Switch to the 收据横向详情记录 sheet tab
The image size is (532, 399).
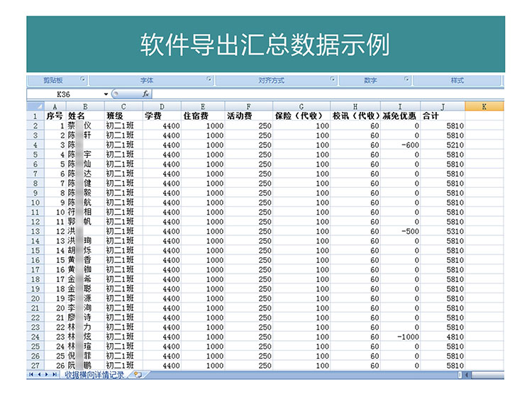(94, 375)
